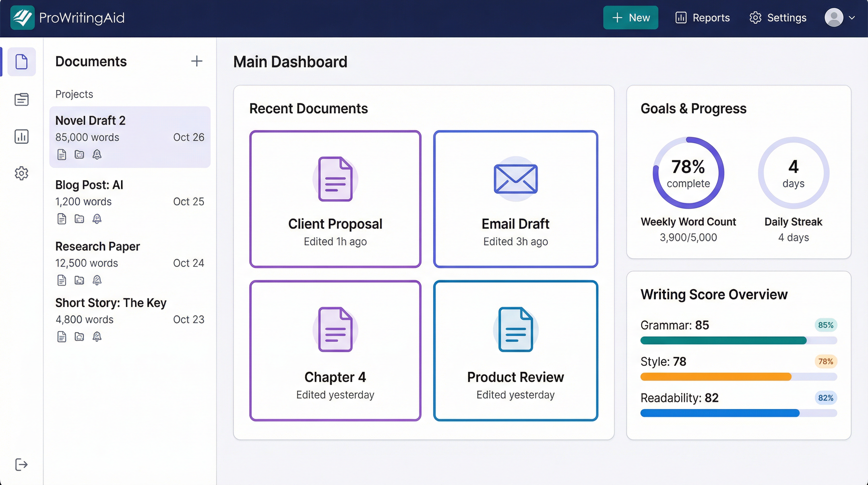Click the plus to add a new document

197,61
